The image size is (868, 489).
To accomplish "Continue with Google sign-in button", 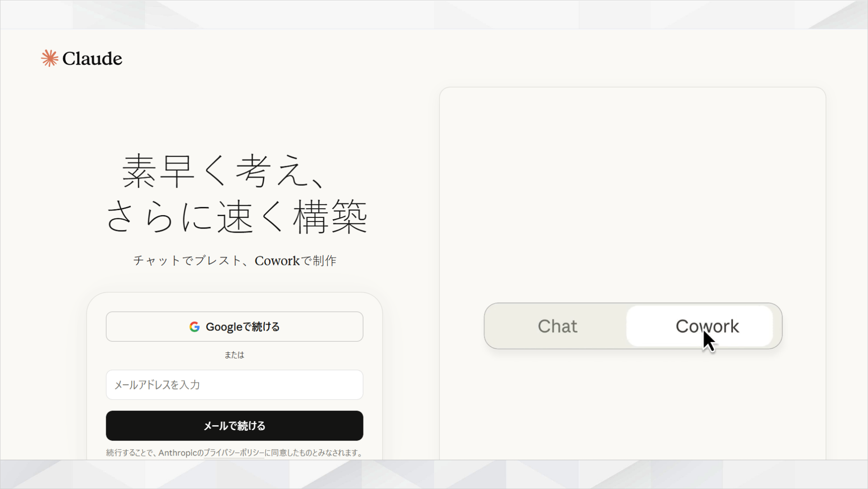I will (234, 326).
